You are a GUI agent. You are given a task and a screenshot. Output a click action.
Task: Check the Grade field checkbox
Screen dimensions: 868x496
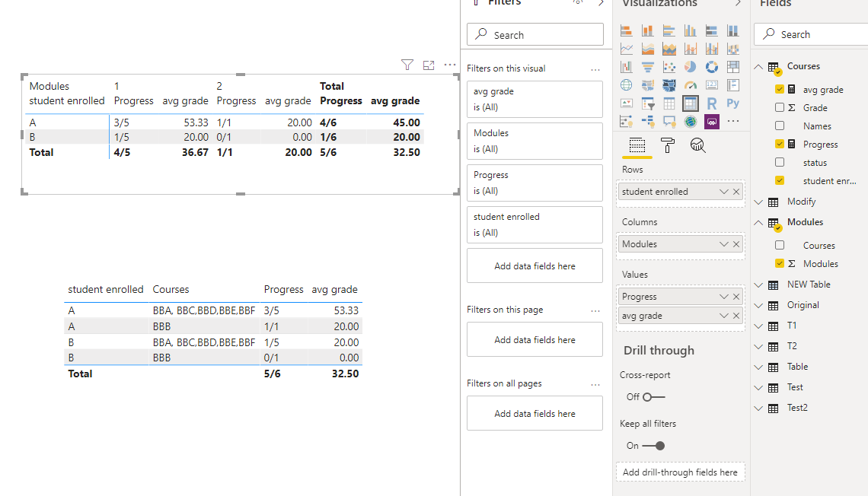point(780,107)
